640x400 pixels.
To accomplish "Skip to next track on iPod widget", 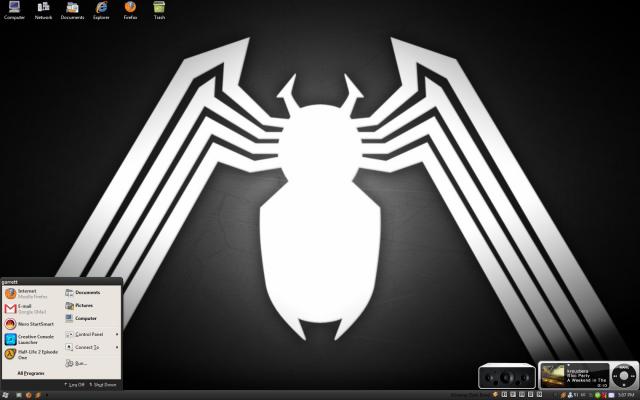I will click(632, 376).
